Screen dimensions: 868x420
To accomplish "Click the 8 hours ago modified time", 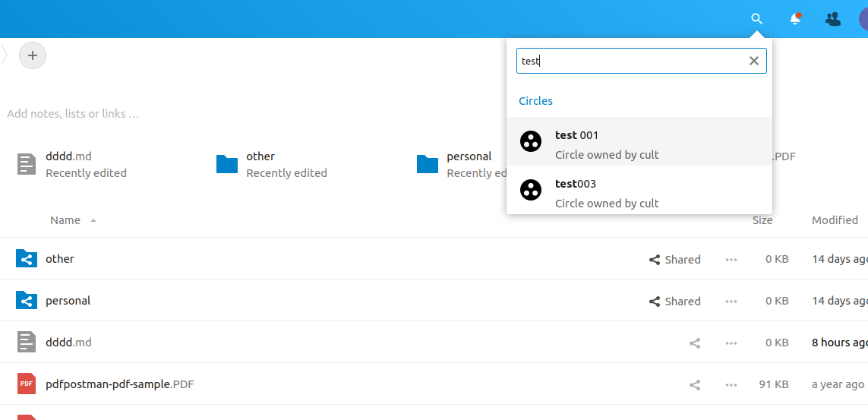I will [x=840, y=343].
